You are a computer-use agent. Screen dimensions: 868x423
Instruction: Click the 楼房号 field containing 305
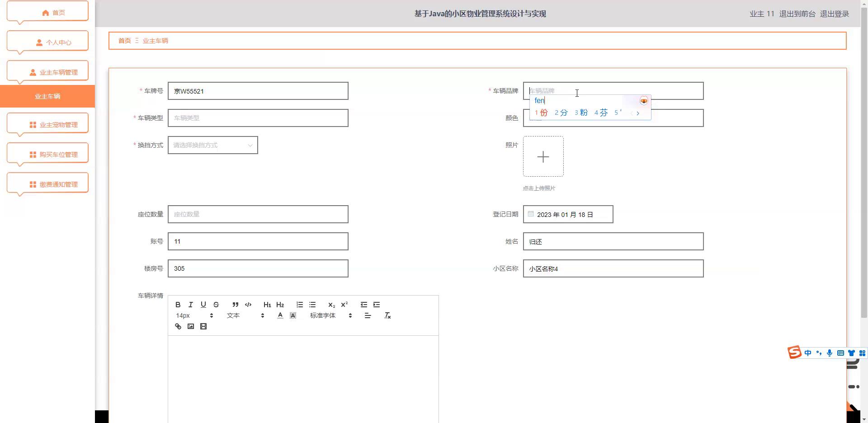pyautogui.click(x=258, y=268)
